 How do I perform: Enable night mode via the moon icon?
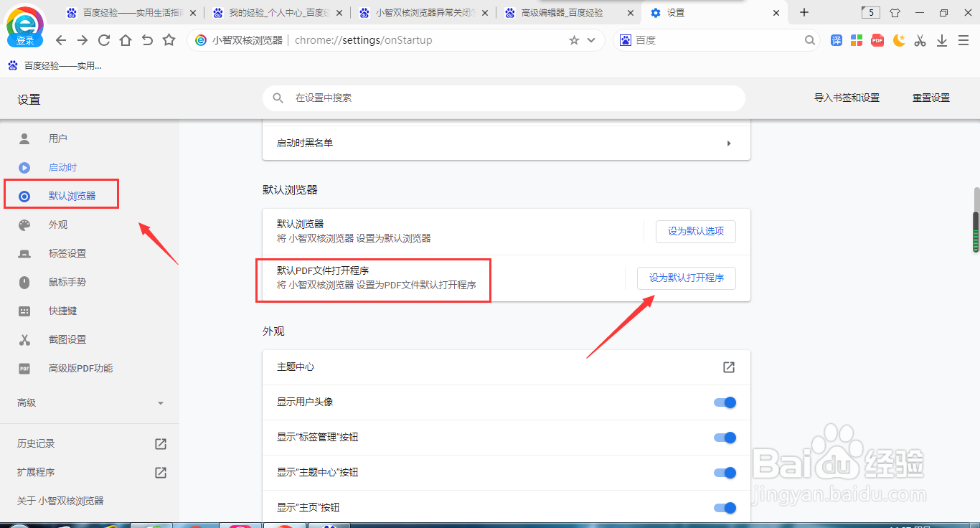[898, 40]
